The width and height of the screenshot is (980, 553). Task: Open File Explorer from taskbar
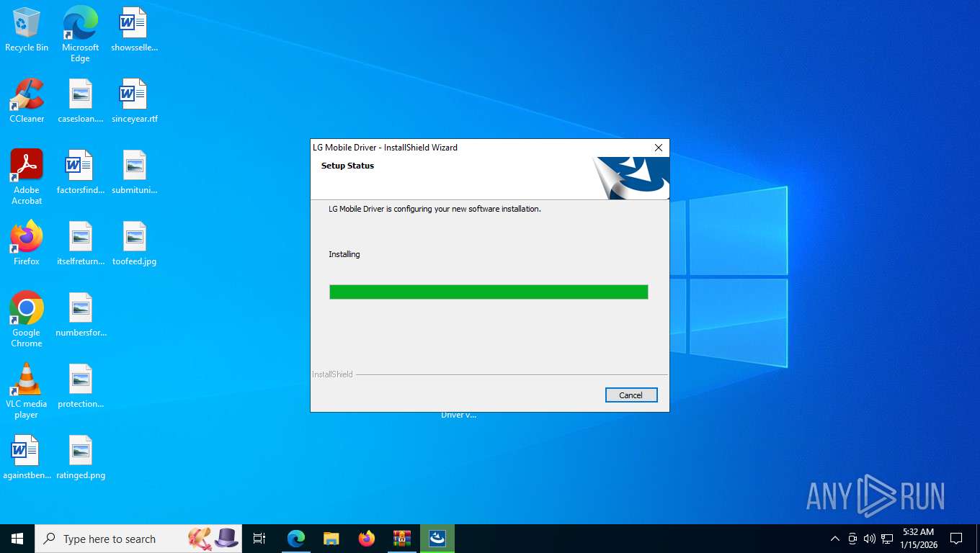point(331,539)
